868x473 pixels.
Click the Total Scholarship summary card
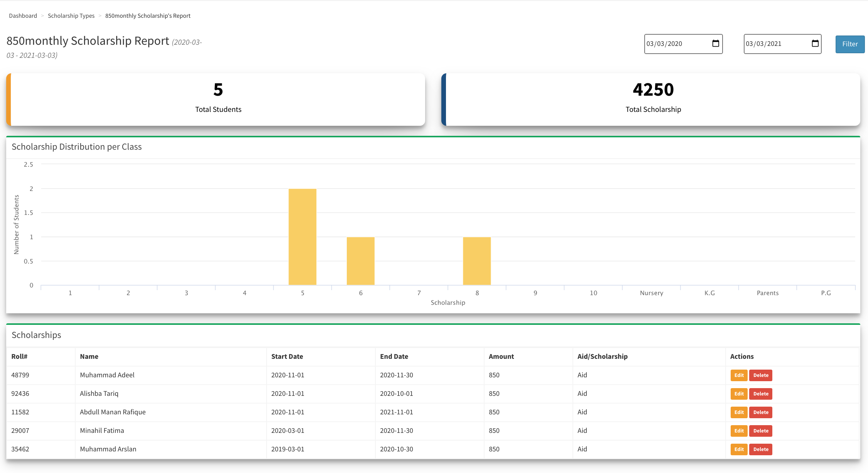pos(653,99)
